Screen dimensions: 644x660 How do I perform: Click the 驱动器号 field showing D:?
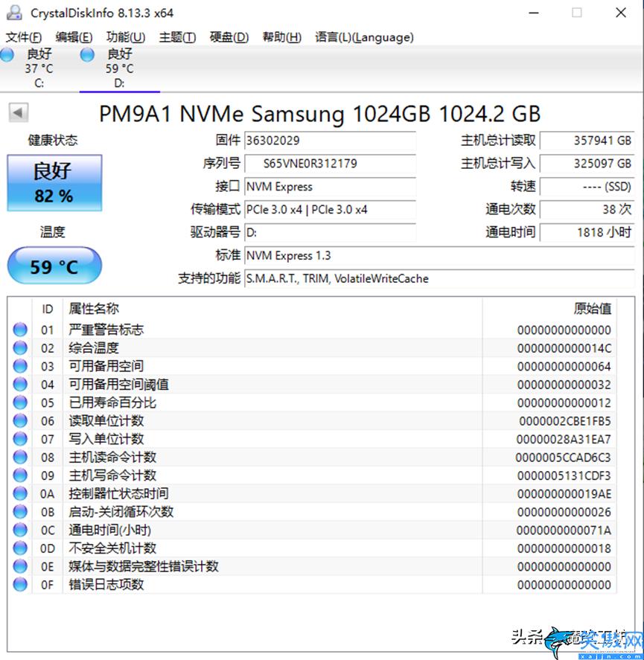click(330, 232)
